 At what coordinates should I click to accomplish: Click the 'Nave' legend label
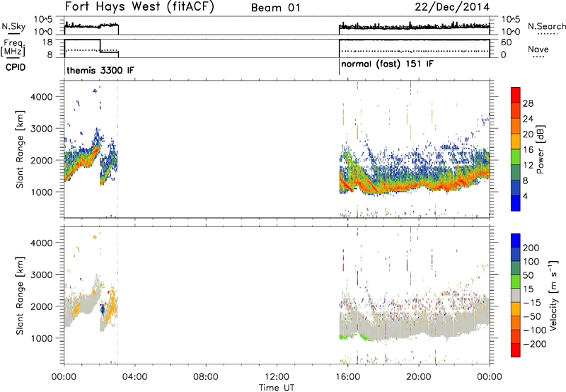click(538, 50)
